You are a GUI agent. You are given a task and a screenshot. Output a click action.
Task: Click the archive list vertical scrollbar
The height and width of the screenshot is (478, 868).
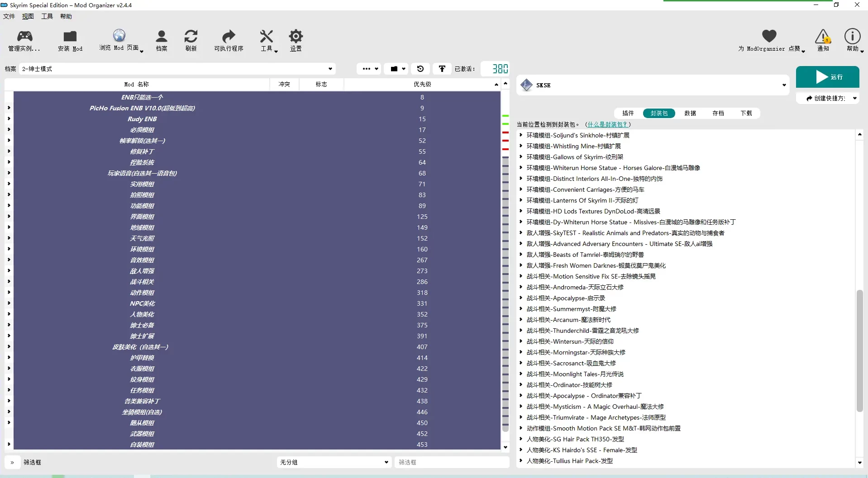(859, 350)
